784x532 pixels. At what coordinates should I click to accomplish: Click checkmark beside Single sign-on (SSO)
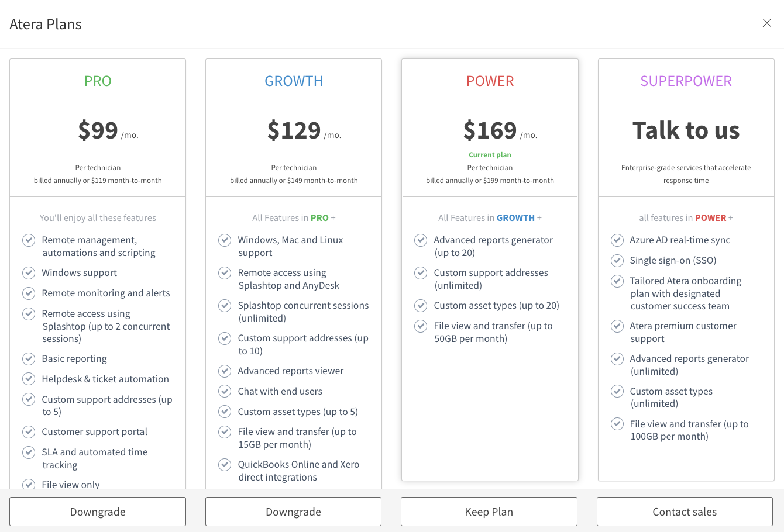pyautogui.click(x=617, y=261)
